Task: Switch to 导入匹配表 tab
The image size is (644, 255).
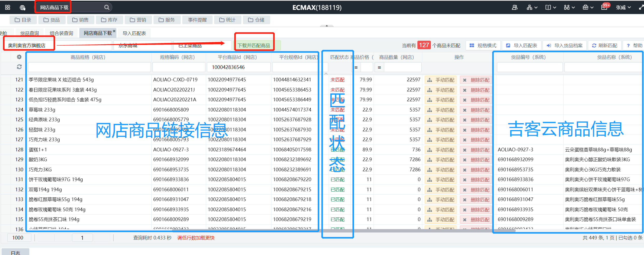Action: tap(134, 33)
